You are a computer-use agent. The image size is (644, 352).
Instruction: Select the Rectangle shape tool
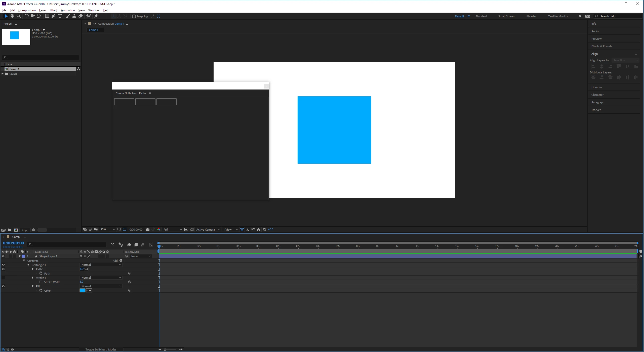[x=47, y=16]
